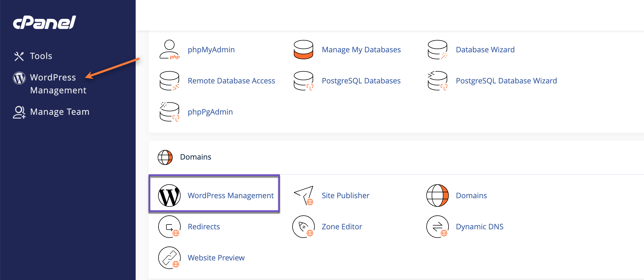Open the PostgreSQL Databases link
This screenshot has width=644, height=280.
tap(361, 81)
